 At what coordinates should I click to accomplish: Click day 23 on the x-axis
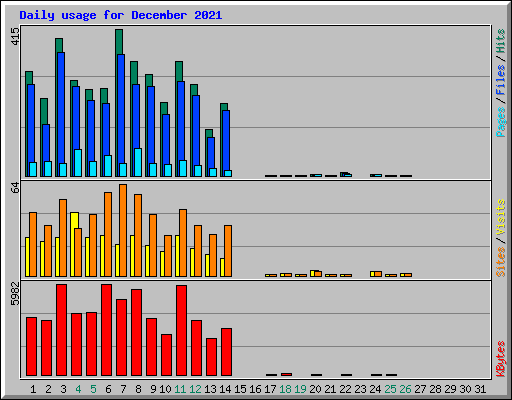tap(360, 389)
